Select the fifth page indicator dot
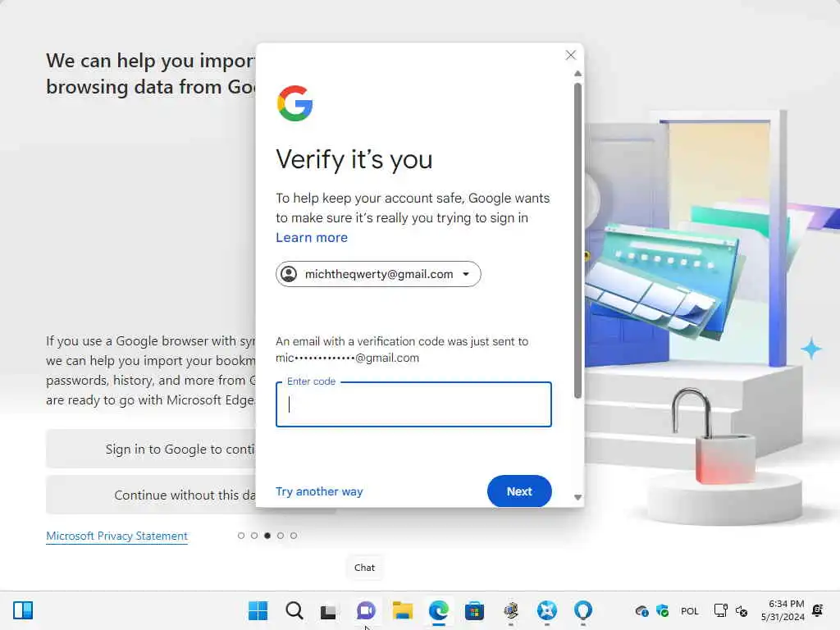The image size is (840, 630). point(294,535)
